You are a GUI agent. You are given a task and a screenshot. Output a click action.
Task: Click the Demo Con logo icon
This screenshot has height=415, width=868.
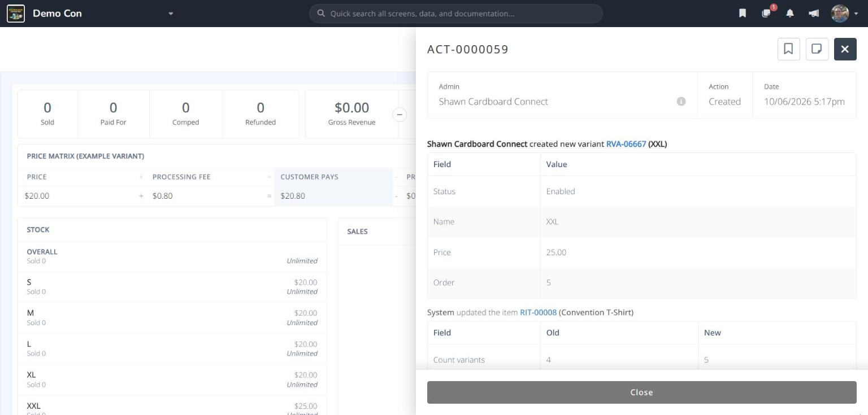pyautogui.click(x=16, y=14)
